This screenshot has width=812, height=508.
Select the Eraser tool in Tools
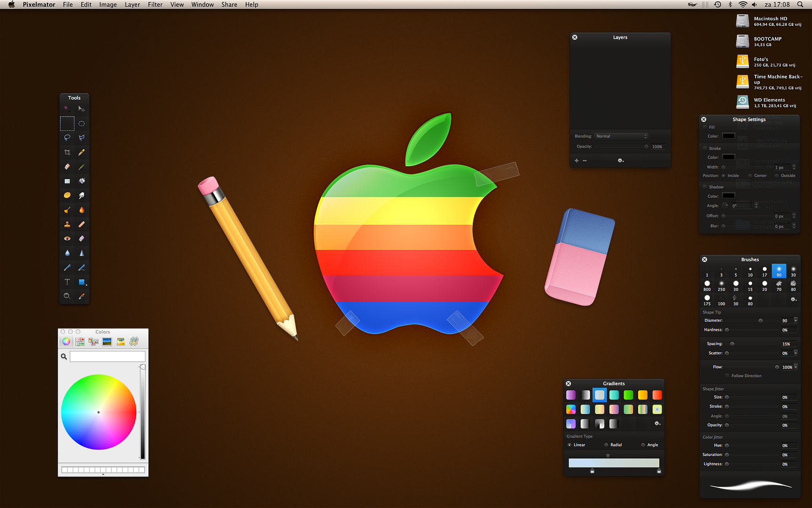coord(67,167)
